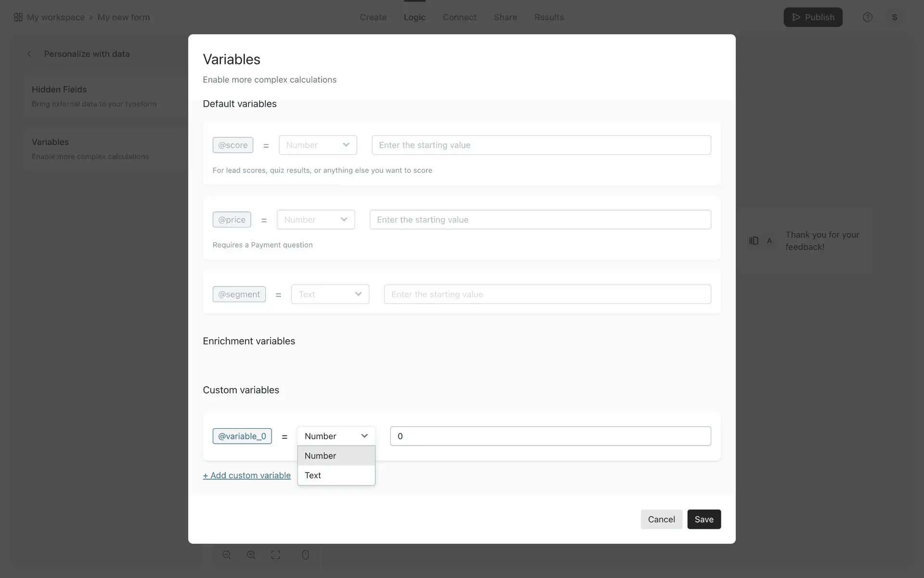Click the Publish button

tap(812, 17)
